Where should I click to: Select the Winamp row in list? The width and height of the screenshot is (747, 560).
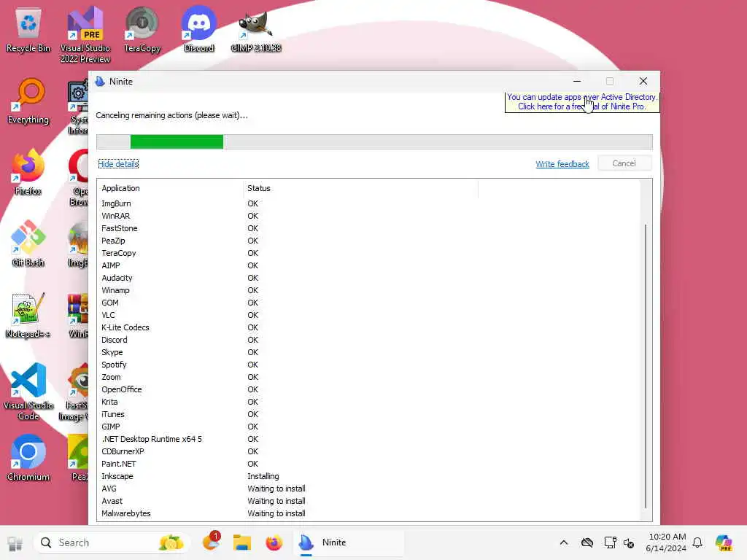click(368, 290)
